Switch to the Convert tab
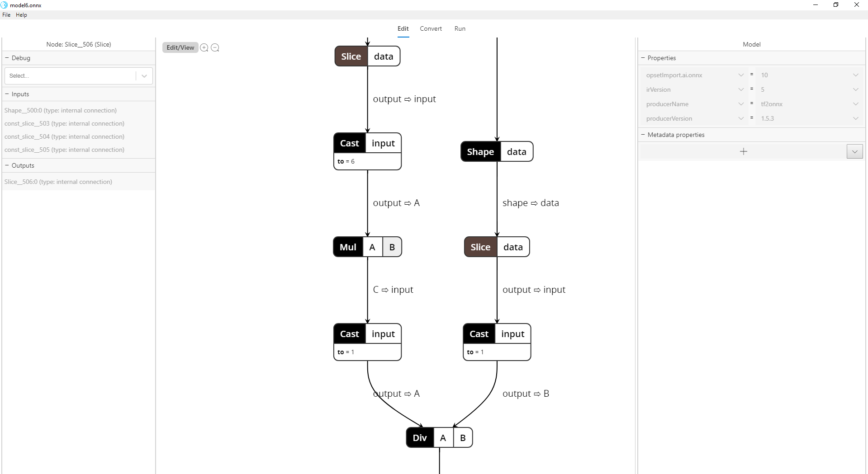This screenshot has height=474, width=868. [x=430, y=28]
